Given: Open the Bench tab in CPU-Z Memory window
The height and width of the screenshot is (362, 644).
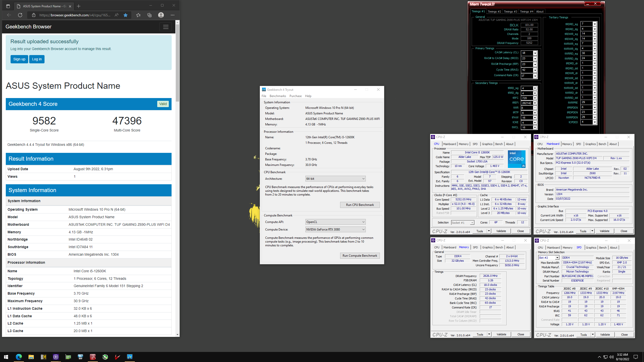Looking at the screenshot, I should click(x=499, y=247).
